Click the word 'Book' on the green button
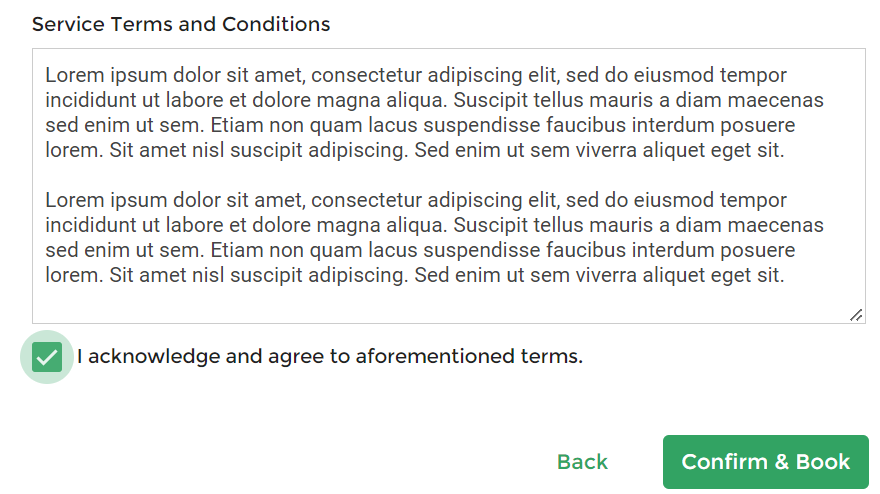880x494 pixels. 823,461
